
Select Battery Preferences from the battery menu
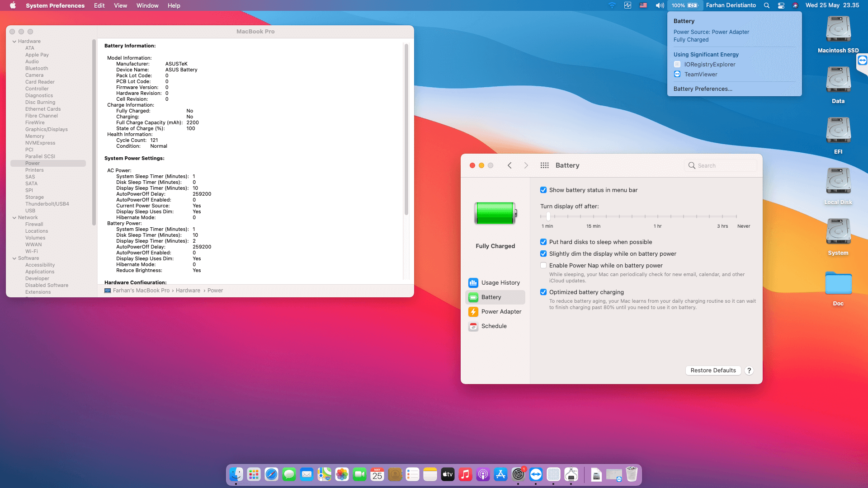click(x=703, y=89)
